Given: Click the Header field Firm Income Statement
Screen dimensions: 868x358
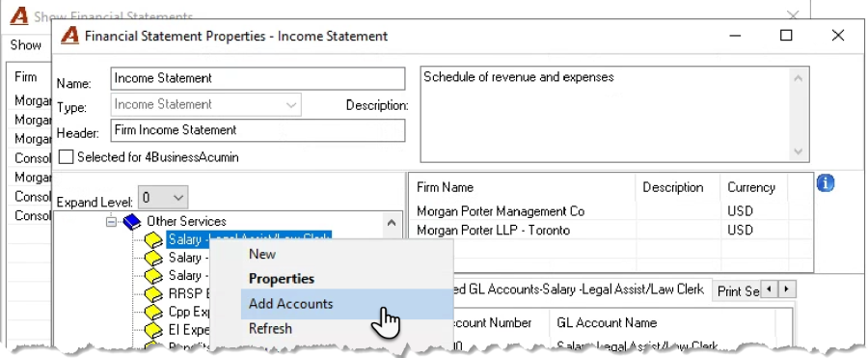Looking at the screenshot, I should pos(258,130).
